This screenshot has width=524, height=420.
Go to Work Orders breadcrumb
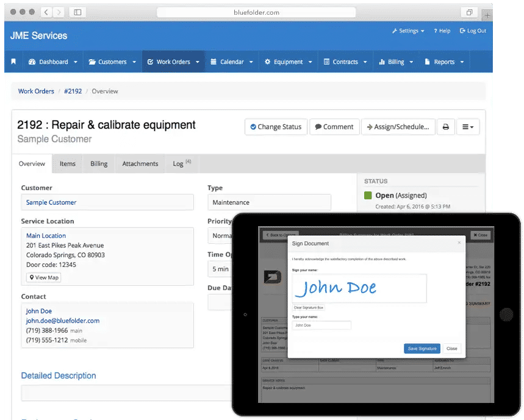pyautogui.click(x=36, y=91)
